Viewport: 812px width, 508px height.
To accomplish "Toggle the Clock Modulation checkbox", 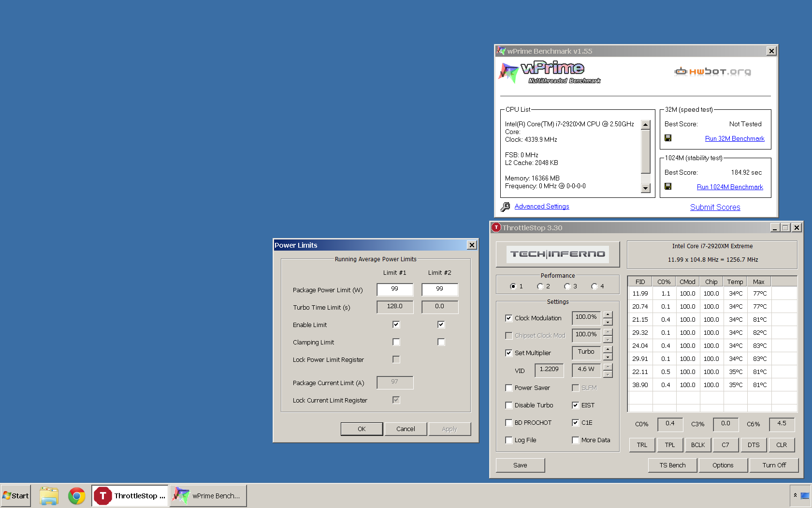I will click(508, 318).
